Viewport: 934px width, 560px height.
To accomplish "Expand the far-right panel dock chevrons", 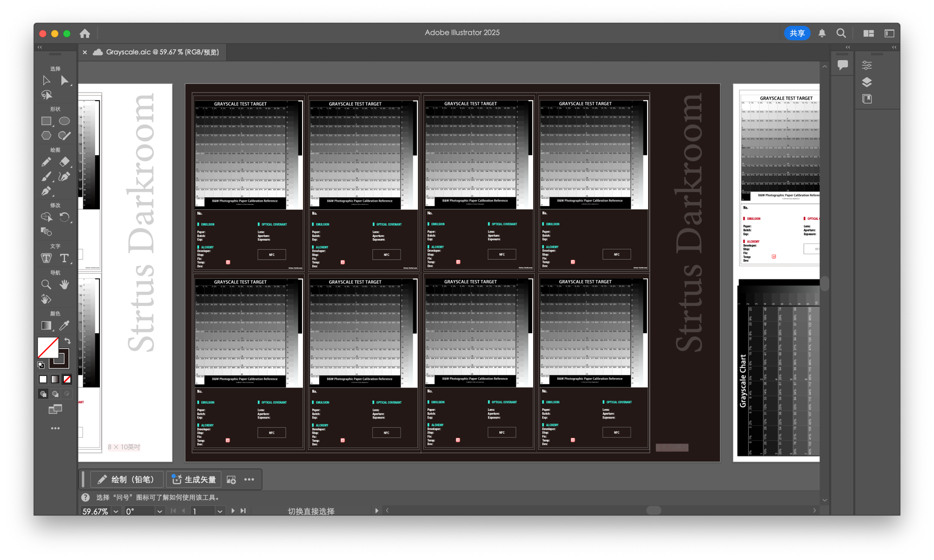I will click(x=894, y=47).
